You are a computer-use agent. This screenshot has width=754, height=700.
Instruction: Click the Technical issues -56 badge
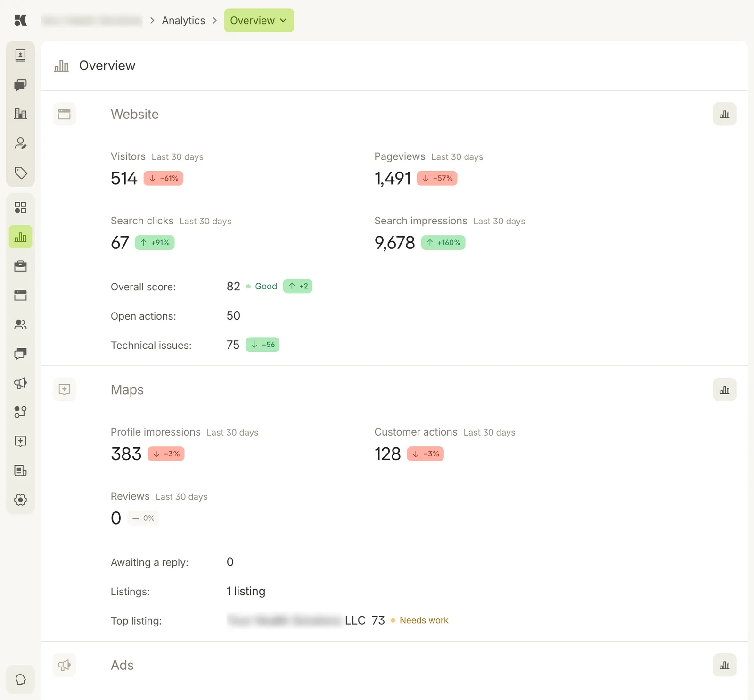coord(262,345)
